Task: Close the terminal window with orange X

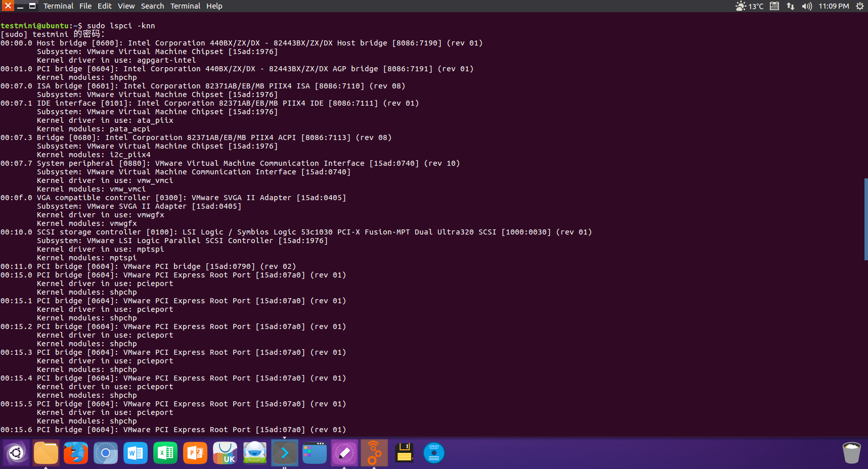Action: tap(8, 6)
